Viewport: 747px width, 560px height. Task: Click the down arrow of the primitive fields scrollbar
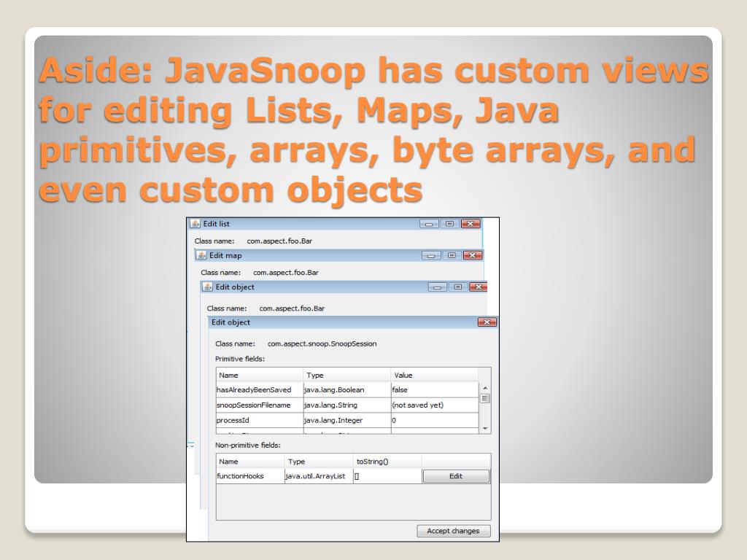click(x=485, y=429)
